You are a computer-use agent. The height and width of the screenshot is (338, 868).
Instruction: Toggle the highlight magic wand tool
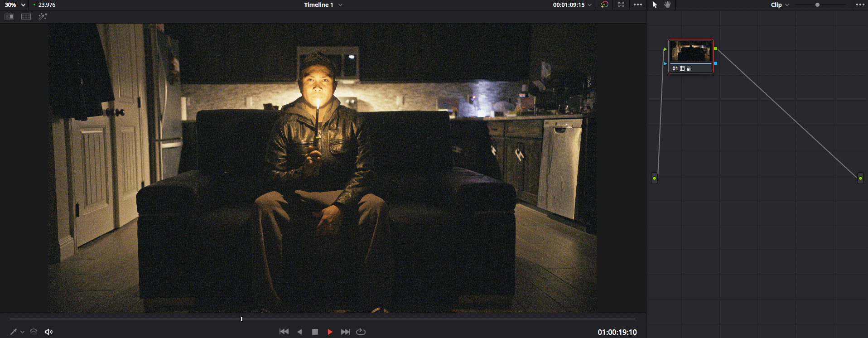pyautogui.click(x=43, y=16)
